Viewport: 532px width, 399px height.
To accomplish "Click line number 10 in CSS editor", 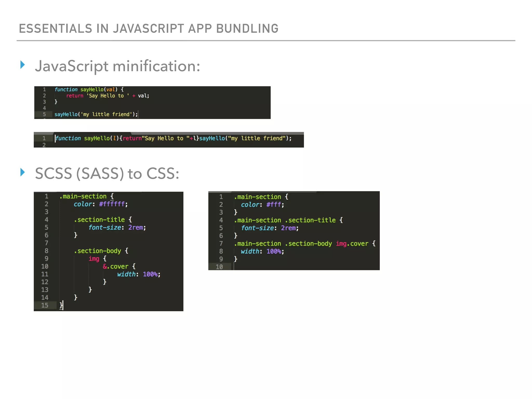I will point(219,267).
